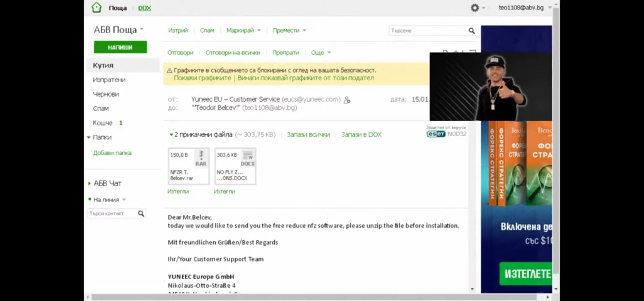Click the ИЗТЕГЛЕТЕ ad button
The width and height of the screenshot is (644, 301).
(x=526, y=274)
